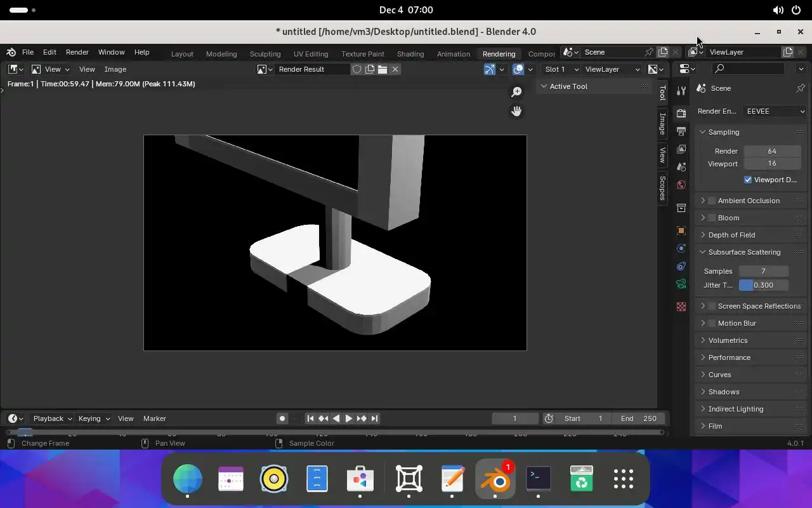Click the zoom magnifier icon in the viewer

[516, 93]
